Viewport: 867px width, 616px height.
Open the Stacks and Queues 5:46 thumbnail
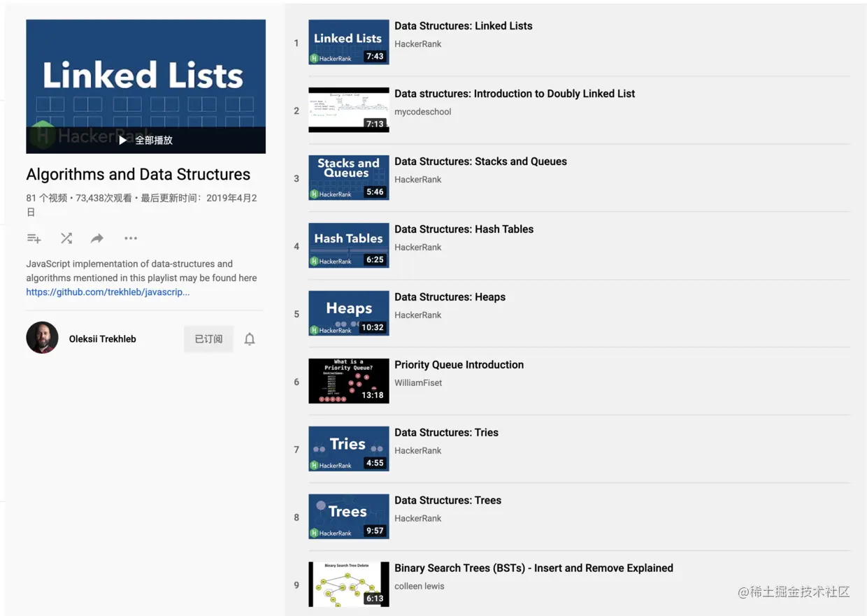tap(349, 178)
